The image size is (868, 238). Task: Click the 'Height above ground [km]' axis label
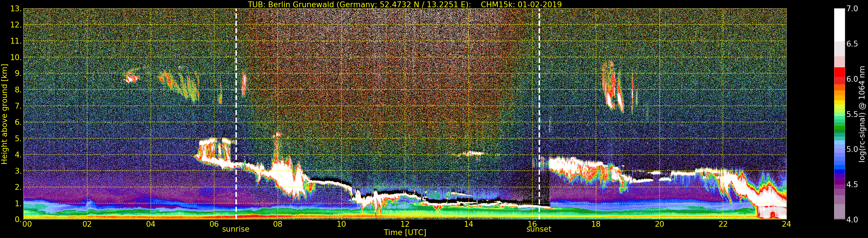4,114
